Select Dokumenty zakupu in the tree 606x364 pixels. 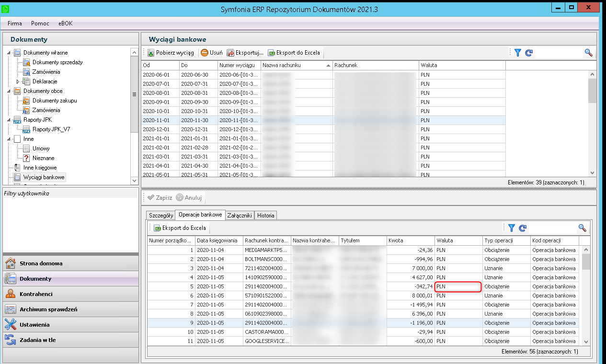click(x=54, y=101)
